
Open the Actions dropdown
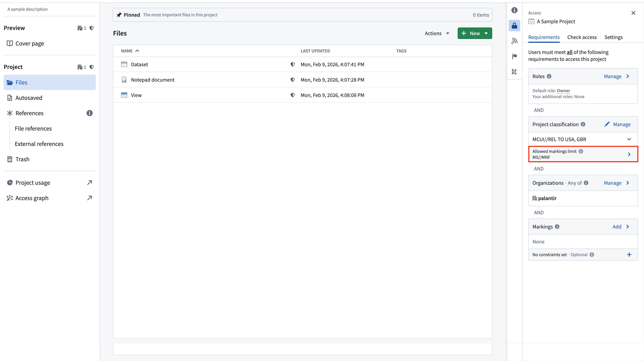click(437, 33)
